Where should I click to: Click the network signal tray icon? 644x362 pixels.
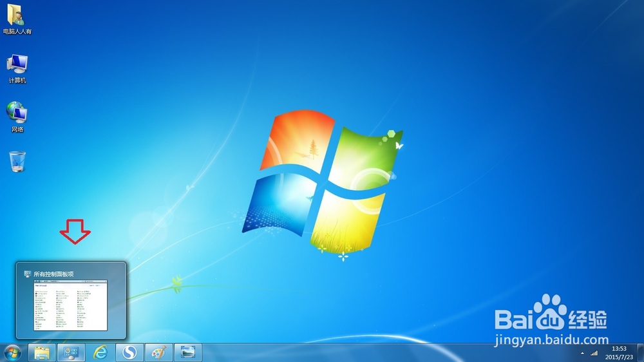tap(594, 353)
